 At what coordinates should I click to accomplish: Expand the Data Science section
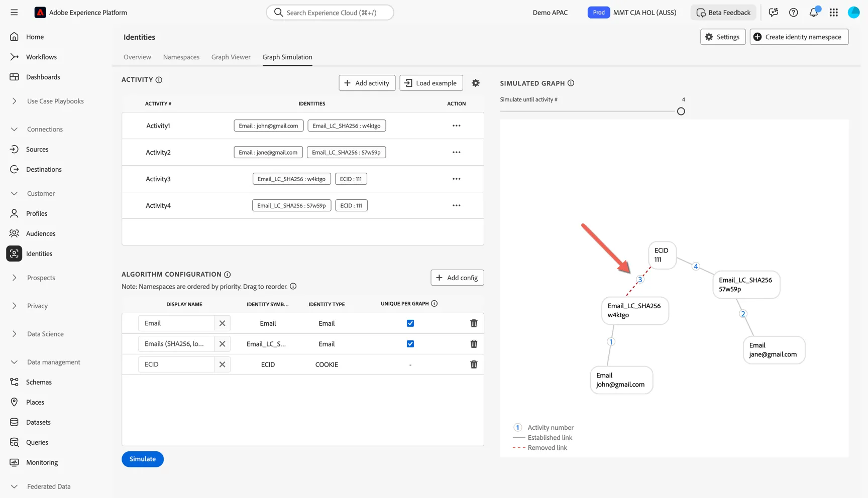(x=14, y=334)
